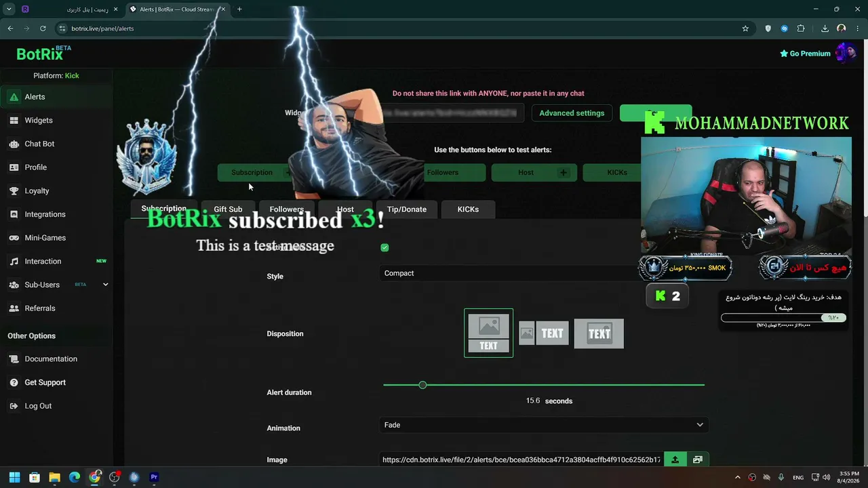868x488 pixels.
Task: Open the browser extensions menu
Action: pos(801,28)
